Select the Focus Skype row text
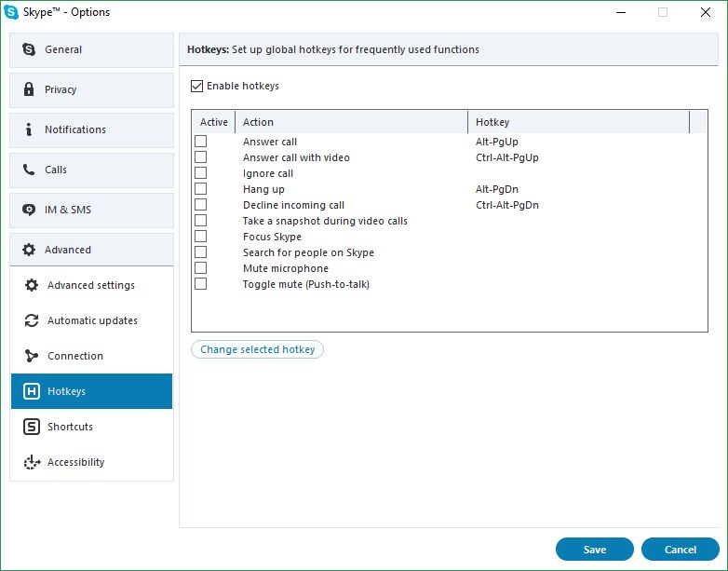 coord(272,237)
